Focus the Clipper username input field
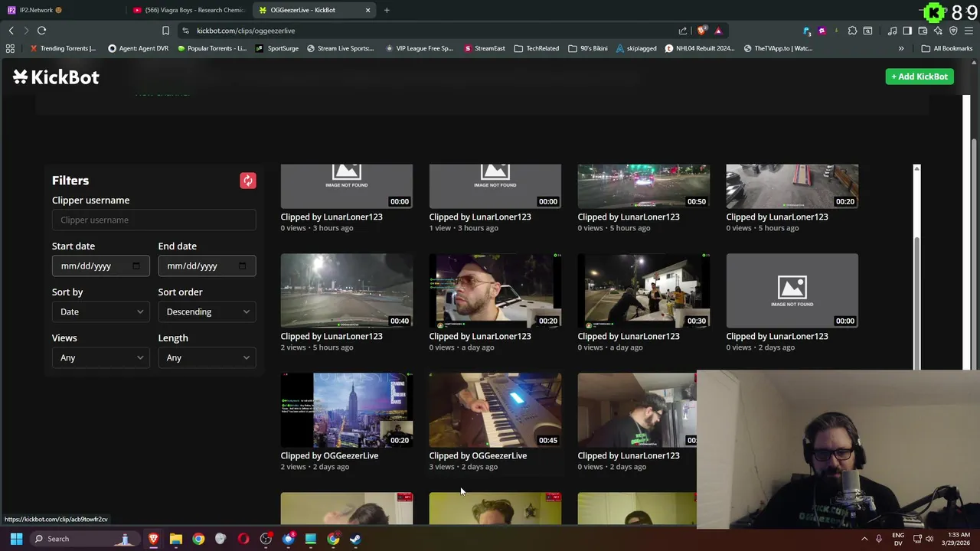The width and height of the screenshot is (980, 551). [x=154, y=220]
